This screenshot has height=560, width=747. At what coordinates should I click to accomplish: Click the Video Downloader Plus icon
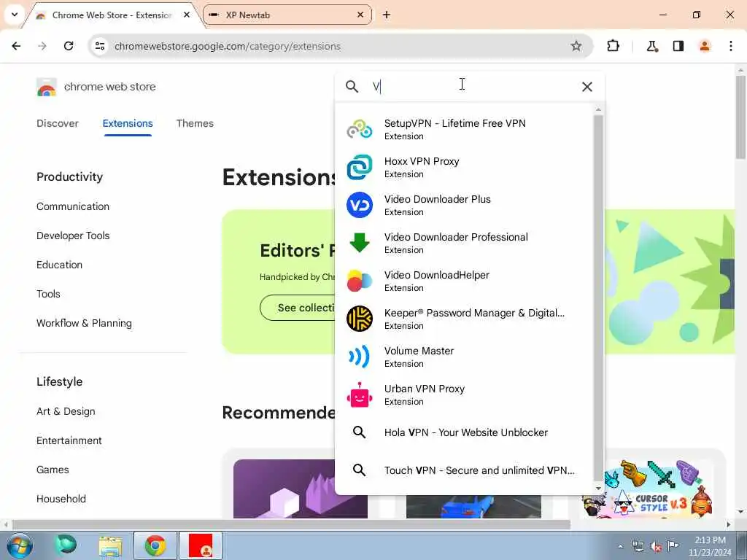tap(359, 205)
